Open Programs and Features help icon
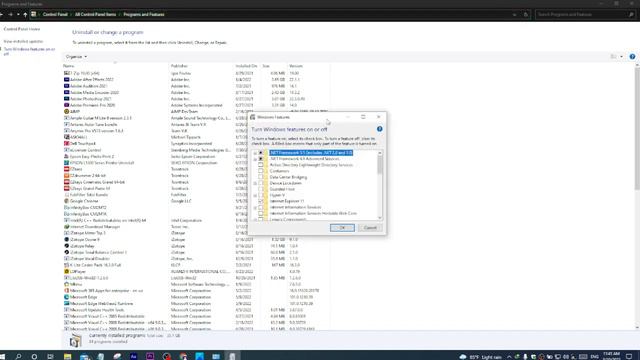The image size is (640, 360). click(x=632, y=57)
